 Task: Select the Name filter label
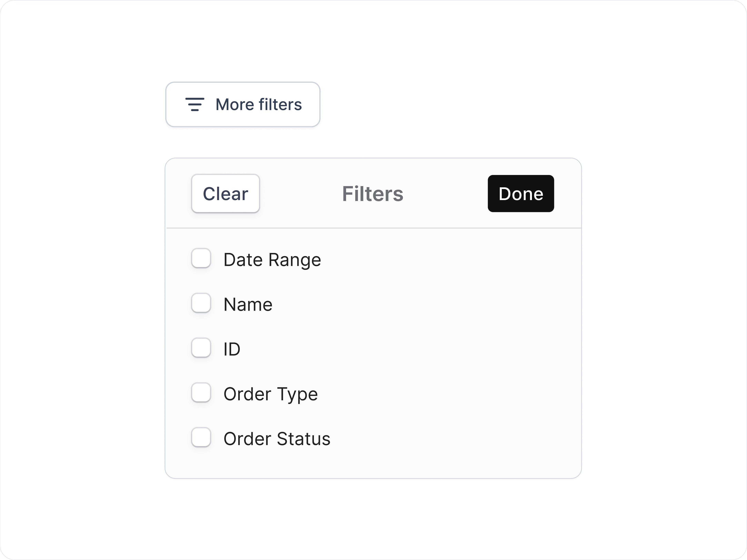click(x=248, y=304)
